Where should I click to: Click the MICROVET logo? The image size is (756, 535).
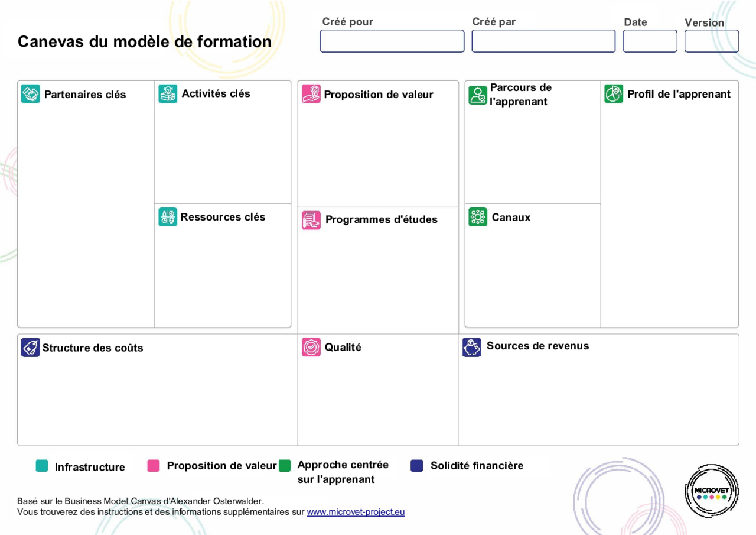[x=712, y=491]
